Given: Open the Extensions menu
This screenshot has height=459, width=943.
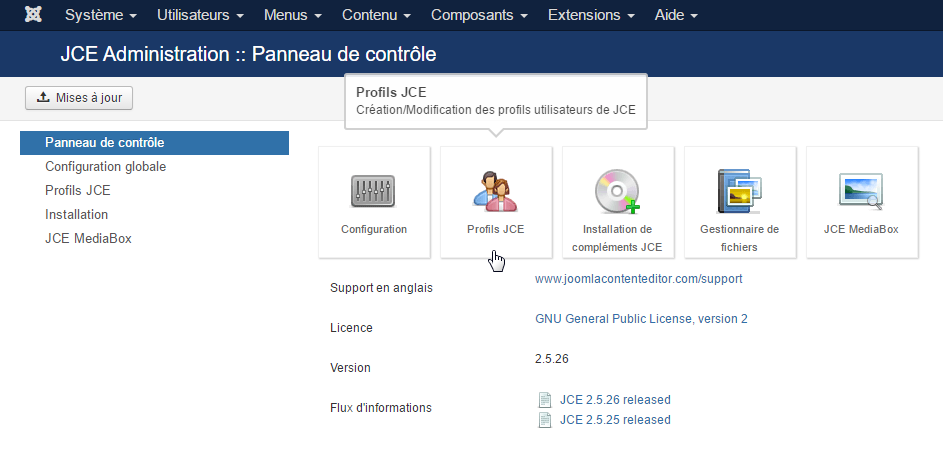Looking at the screenshot, I should pos(591,15).
